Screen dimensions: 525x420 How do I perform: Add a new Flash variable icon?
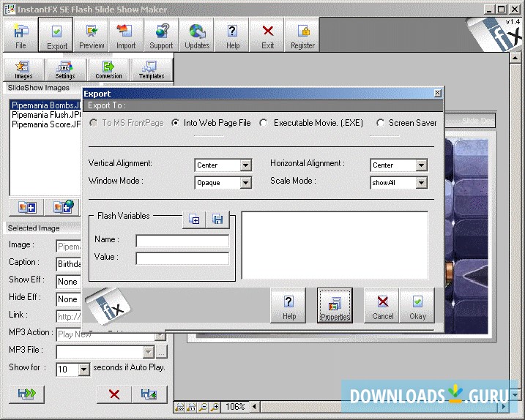click(x=194, y=219)
